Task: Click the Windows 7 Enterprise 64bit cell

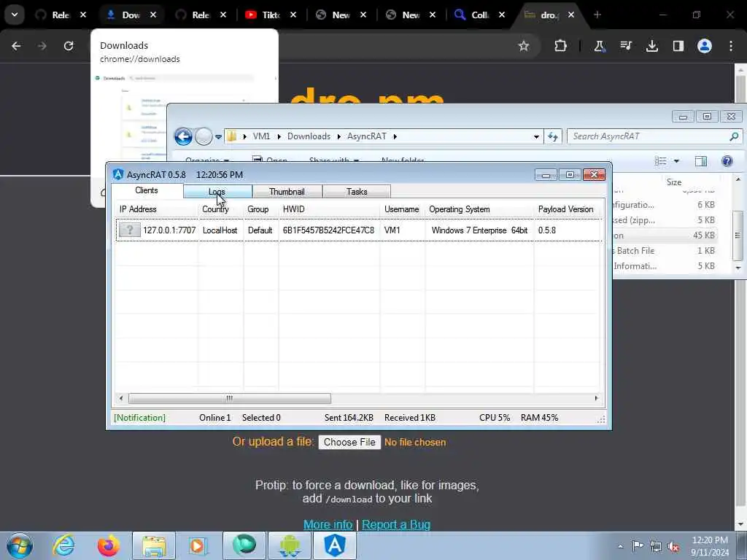Action: [479, 230]
